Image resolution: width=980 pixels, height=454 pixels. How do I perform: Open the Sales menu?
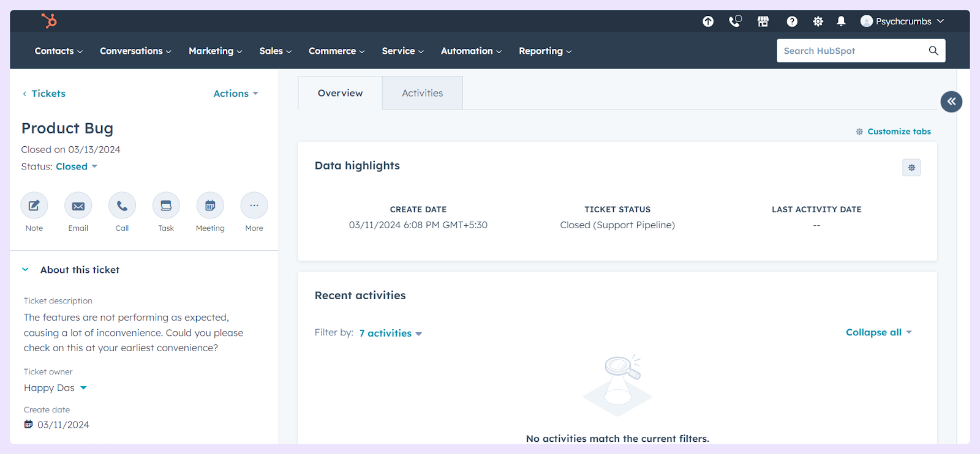(275, 51)
